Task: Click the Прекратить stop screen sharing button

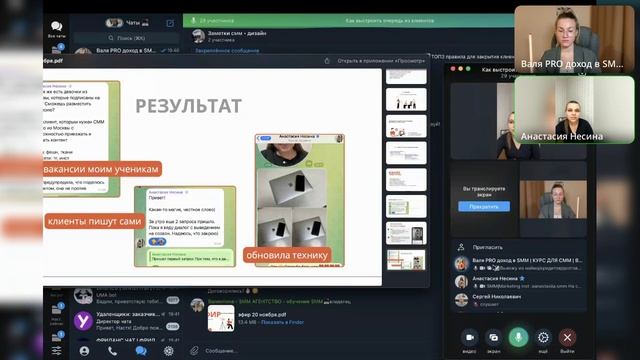Action: (484, 207)
